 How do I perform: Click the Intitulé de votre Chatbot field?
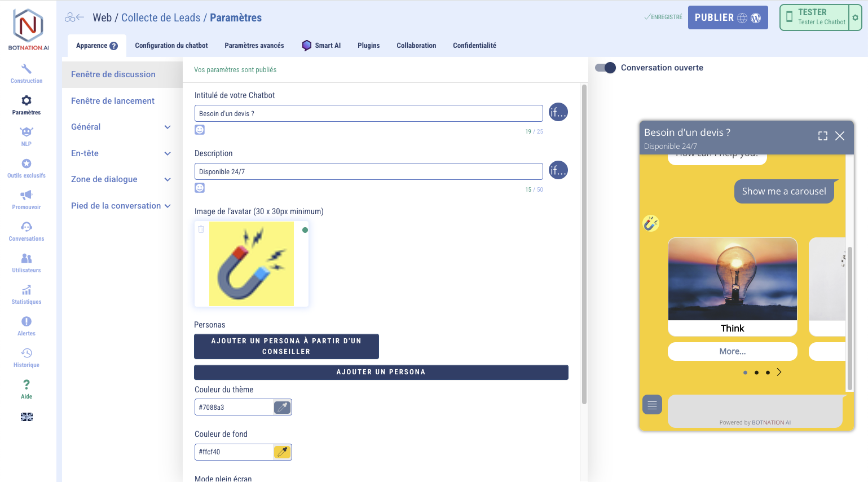[369, 113]
